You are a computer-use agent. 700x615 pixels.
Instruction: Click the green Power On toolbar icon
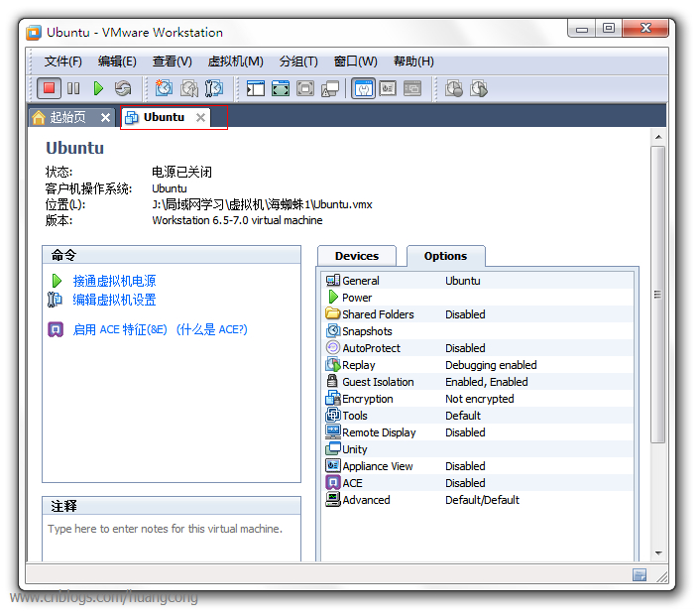pos(98,88)
